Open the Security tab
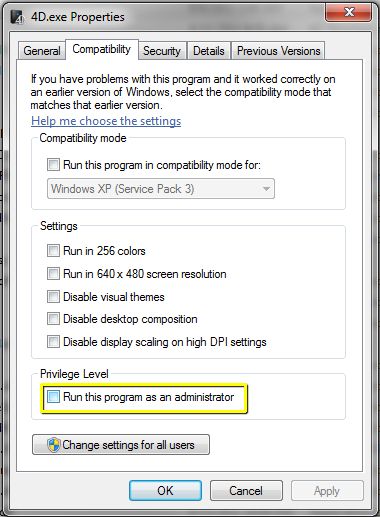Viewport: 380px width, 517px height. [x=162, y=51]
